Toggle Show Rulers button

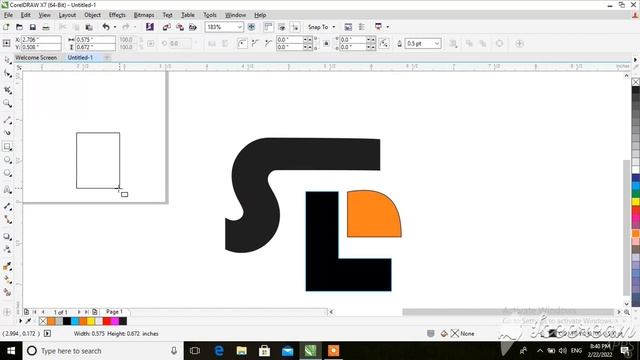[268, 27]
